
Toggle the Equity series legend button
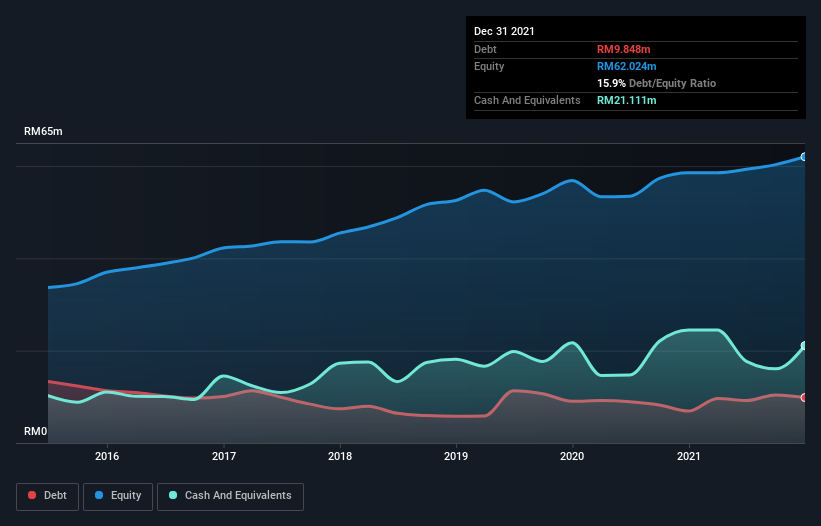click(x=118, y=496)
